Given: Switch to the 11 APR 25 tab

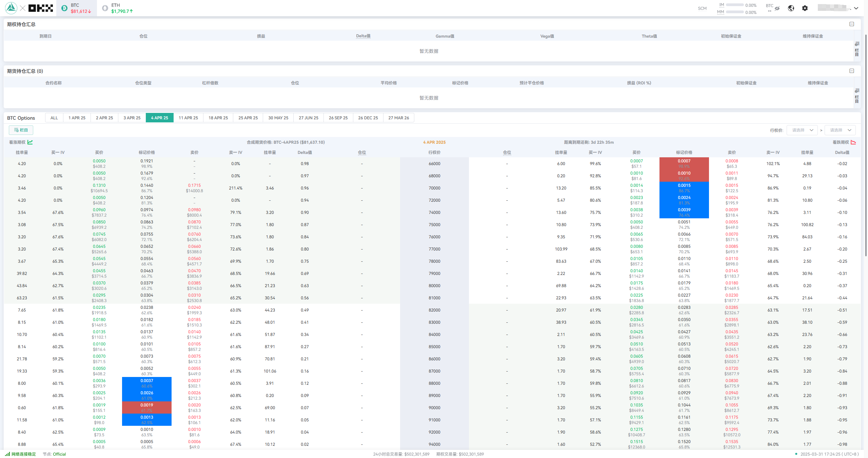Looking at the screenshot, I should point(188,118).
